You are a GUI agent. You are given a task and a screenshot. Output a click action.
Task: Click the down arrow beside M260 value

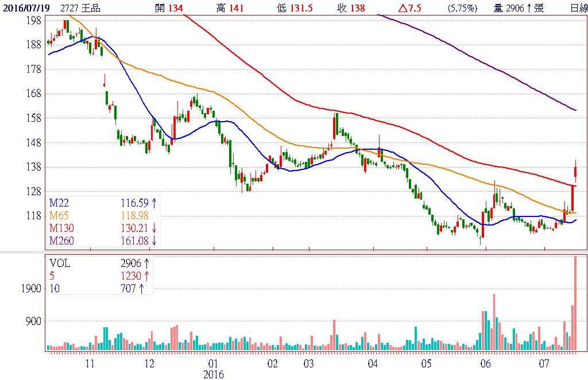point(154,241)
